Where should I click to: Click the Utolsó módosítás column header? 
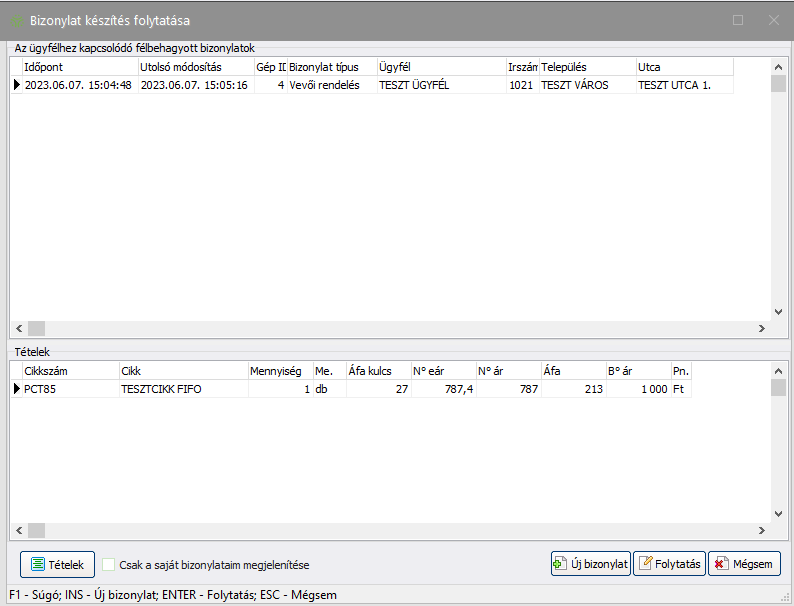pos(194,67)
